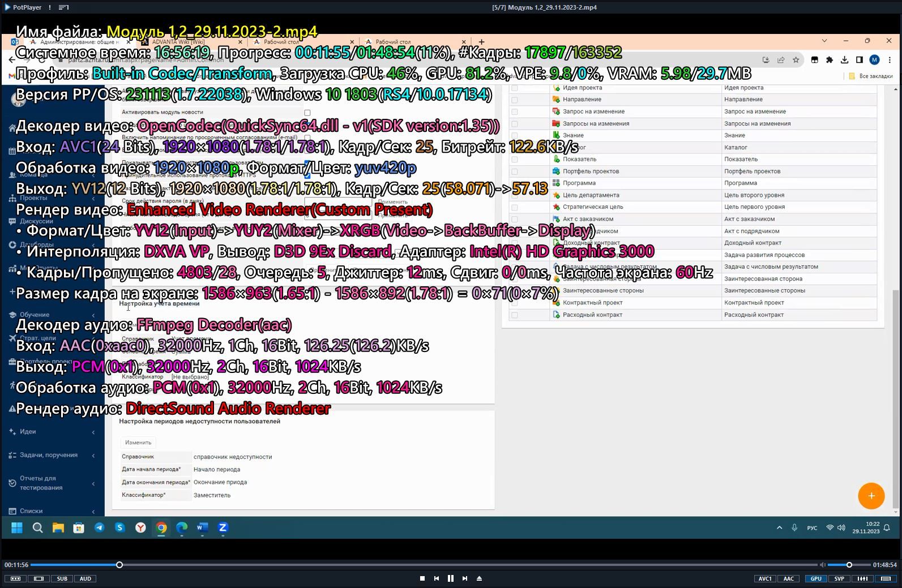The image size is (902, 588).
Task: Click the Windows Start icon in video taskbar
Action: pyautogui.click(x=17, y=527)
